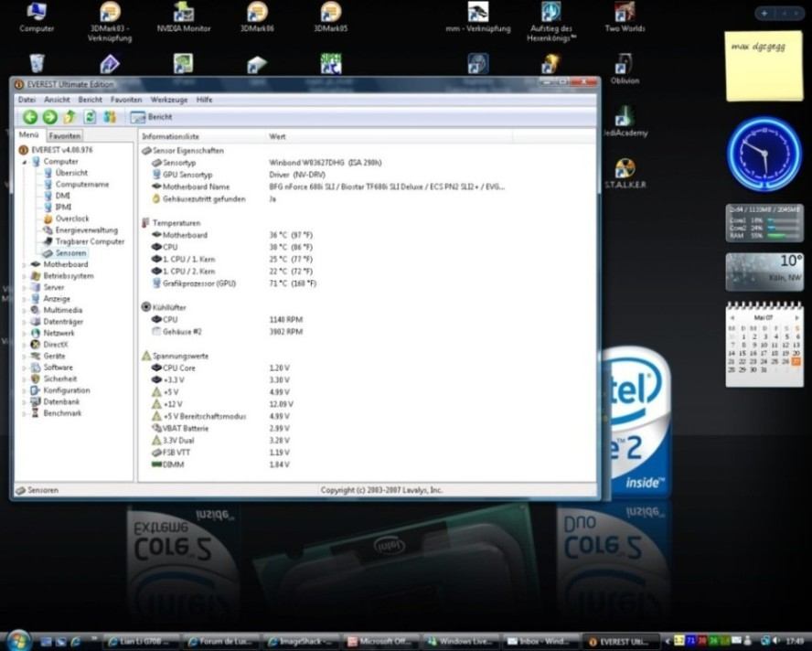
Task: Open the NVIDIA Monitor desktop shortcut
Action: click(184, 17)
